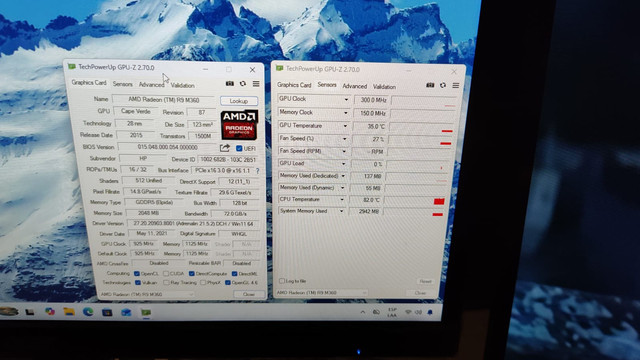Click the refresh icon in left GPU-Z window
Viewport: 640px width, 360px height.
click(243, 83)
